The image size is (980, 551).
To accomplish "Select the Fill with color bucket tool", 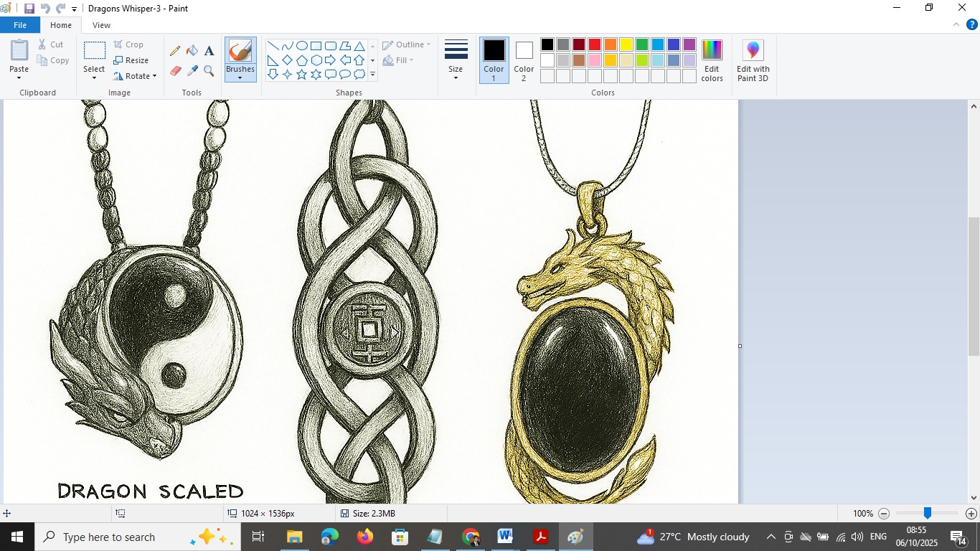I will [x=192, y=51].
